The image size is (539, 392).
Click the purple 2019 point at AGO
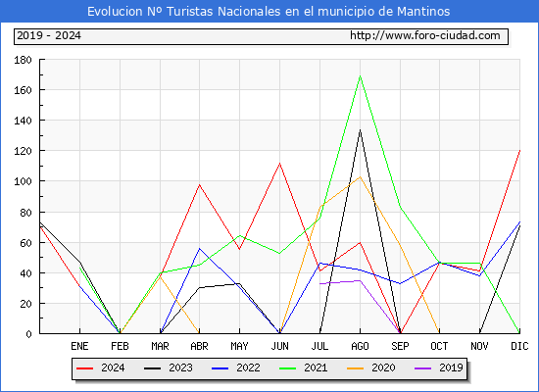coord(360,280)
